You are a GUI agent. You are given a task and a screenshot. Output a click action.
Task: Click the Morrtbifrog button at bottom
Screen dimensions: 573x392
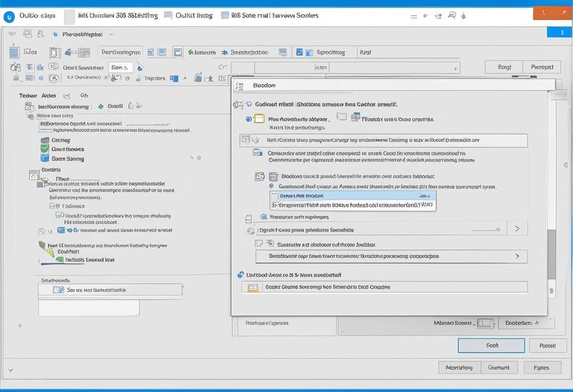pos(459,367)
